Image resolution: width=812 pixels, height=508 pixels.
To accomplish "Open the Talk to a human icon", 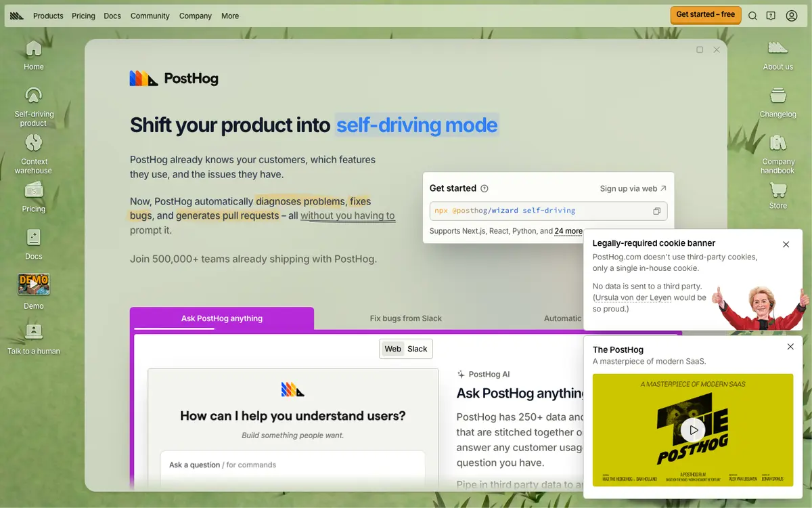I will (x=33, y=339).
